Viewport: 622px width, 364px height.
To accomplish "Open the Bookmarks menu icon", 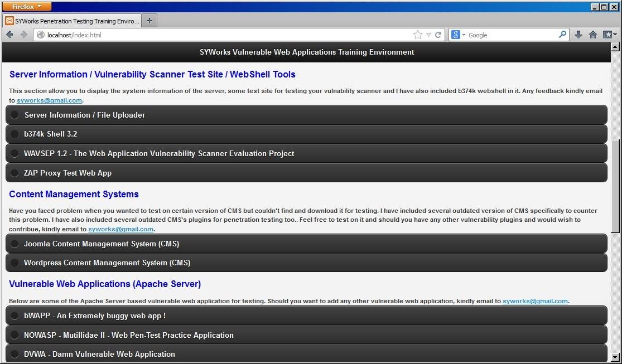I will coord(610,35).
